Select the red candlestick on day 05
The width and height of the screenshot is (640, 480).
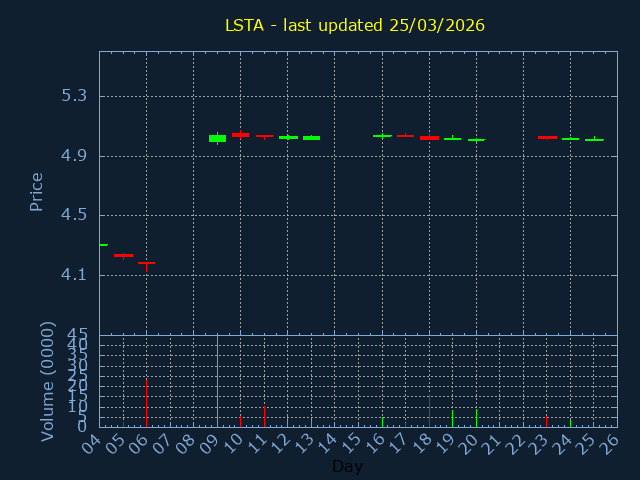[123, 256]
